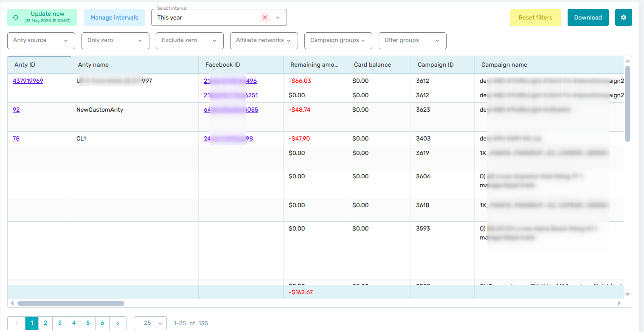Select campaign ID 3606 cell
The width and height of the screenshot is (644, 332).
click(x=442, y=183)
